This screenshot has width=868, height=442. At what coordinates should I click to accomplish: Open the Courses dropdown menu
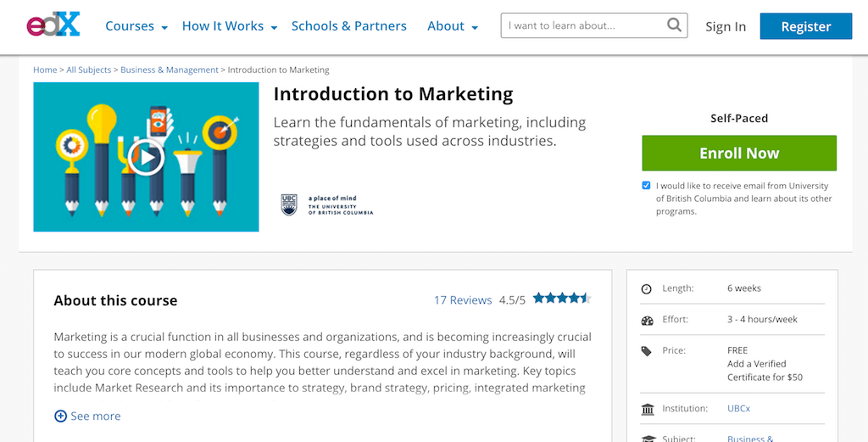pos(136,26)
